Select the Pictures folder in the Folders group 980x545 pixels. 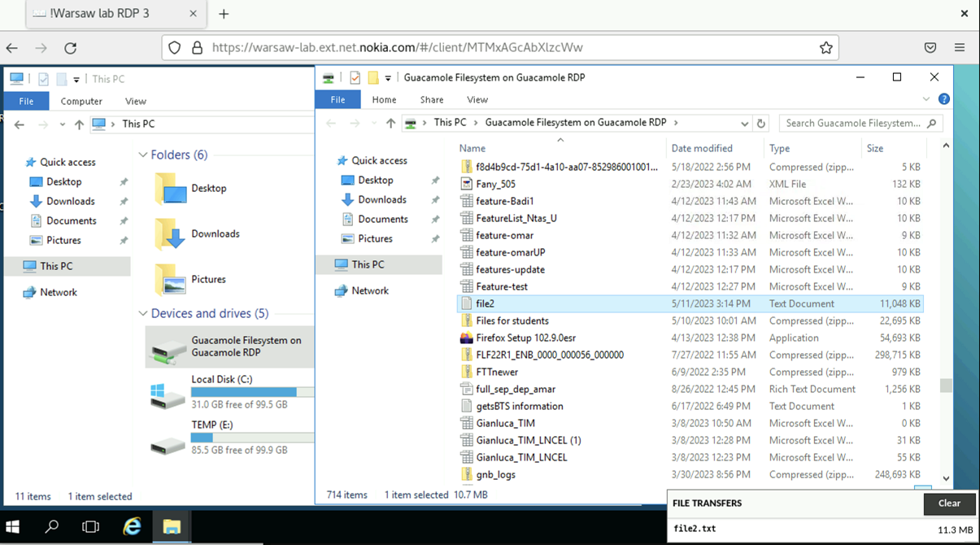pos(192,279)
